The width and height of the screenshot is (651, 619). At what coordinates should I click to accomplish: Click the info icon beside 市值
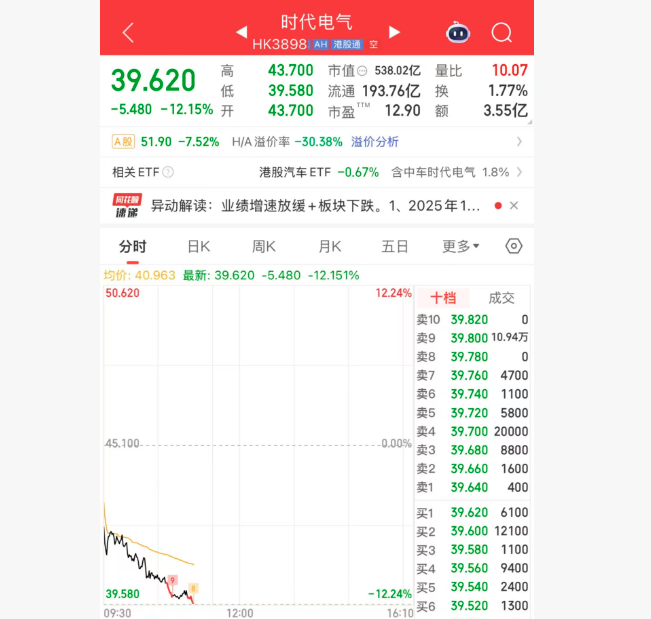(x=362, y=71)
